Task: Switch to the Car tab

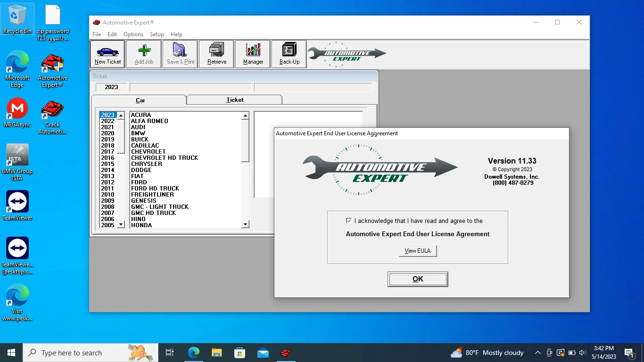Action: point(140,100)
